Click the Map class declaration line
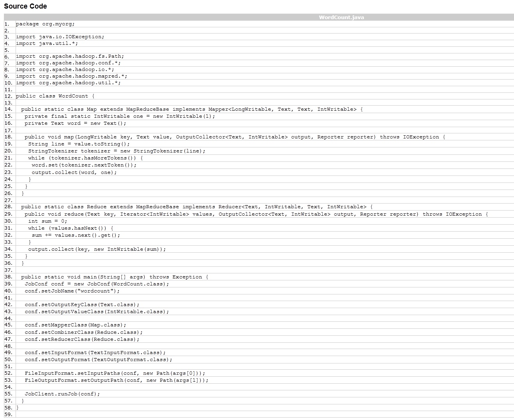Viewport: 514px width, 420px height. point(192,109)
